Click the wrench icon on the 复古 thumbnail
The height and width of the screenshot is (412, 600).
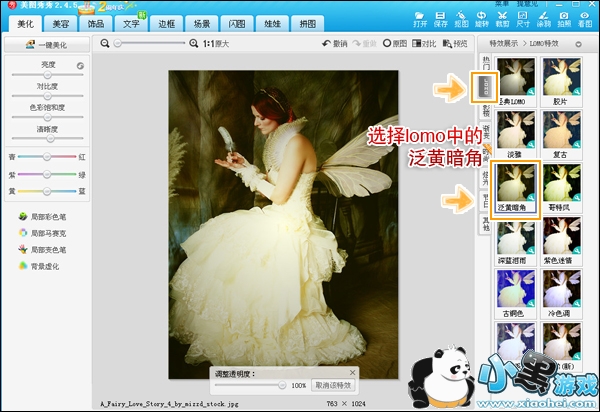[576, 145]
